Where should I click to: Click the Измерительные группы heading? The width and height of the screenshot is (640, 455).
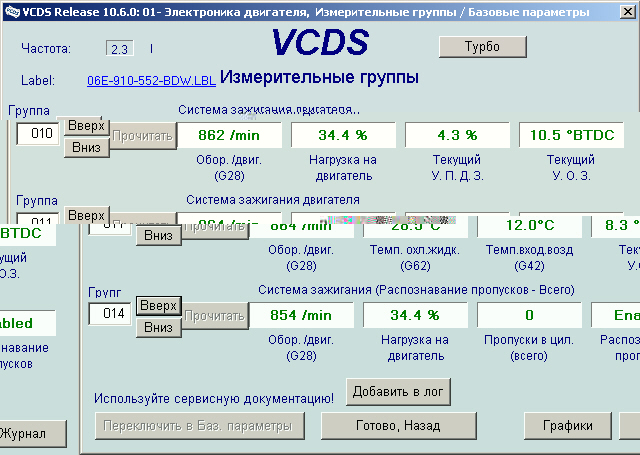[x=319, y=77]
